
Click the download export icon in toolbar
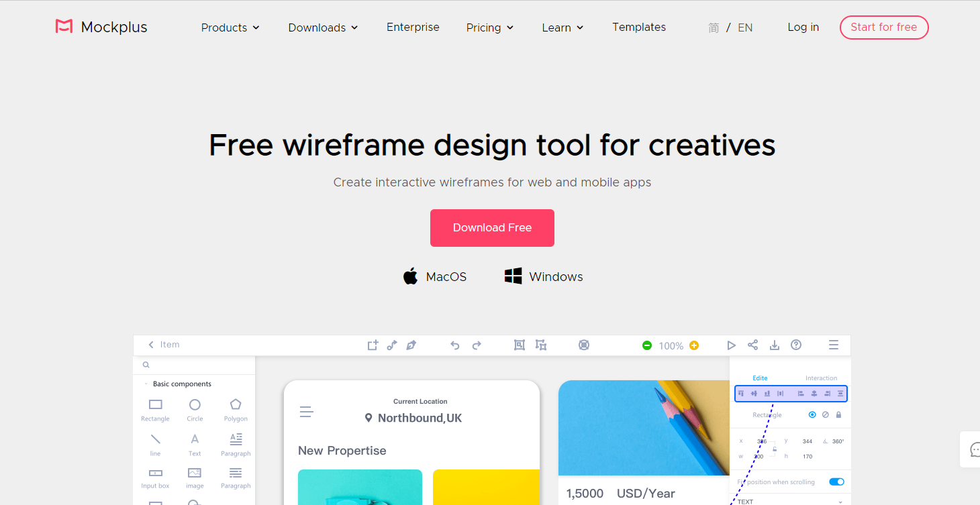775,345
